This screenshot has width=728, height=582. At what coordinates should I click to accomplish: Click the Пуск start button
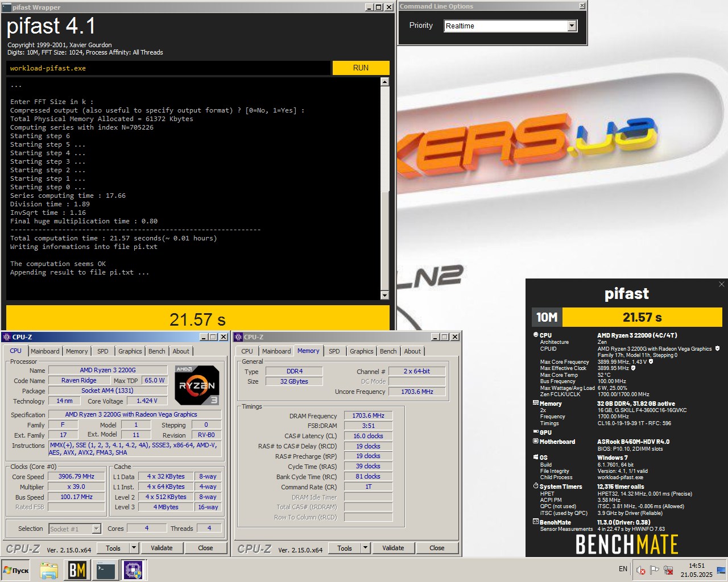point(16,570)
